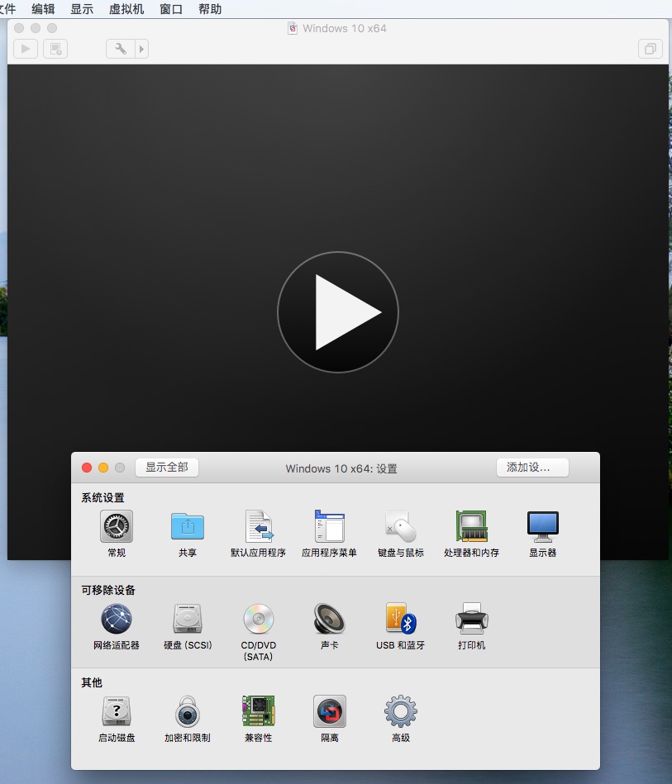The width and height of the screenshot is (672, 784).
Task: Open the 编辑 menu
Action: [x=43, y=9]
